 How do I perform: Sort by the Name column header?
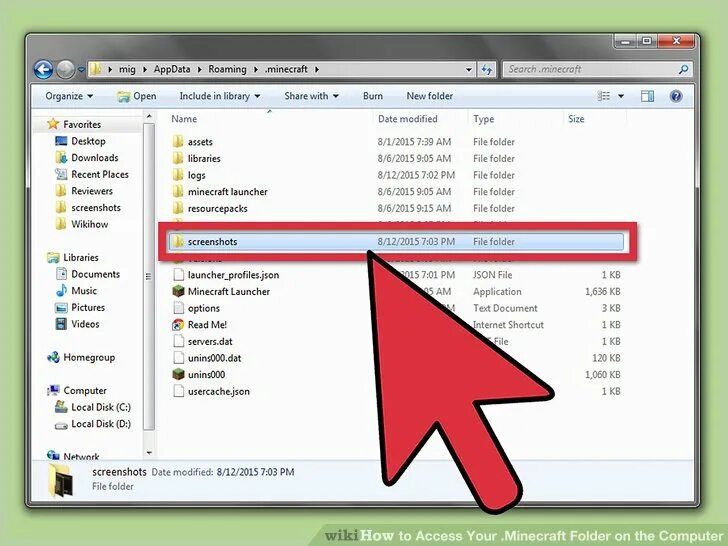coord(184,119)
